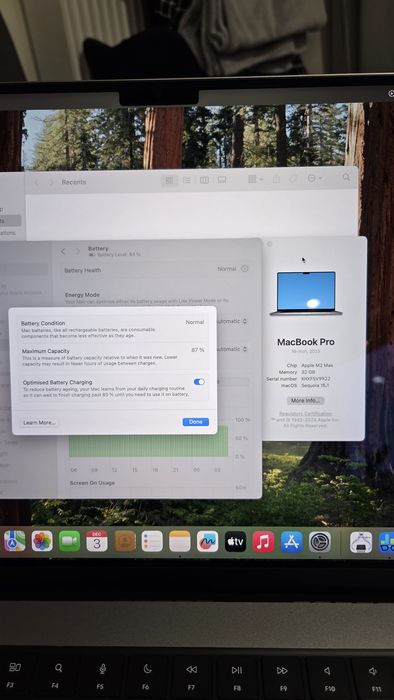This screenshot has width=394, height=700.
Task: Switch Finder to icon view
Action: pos(169,180)
